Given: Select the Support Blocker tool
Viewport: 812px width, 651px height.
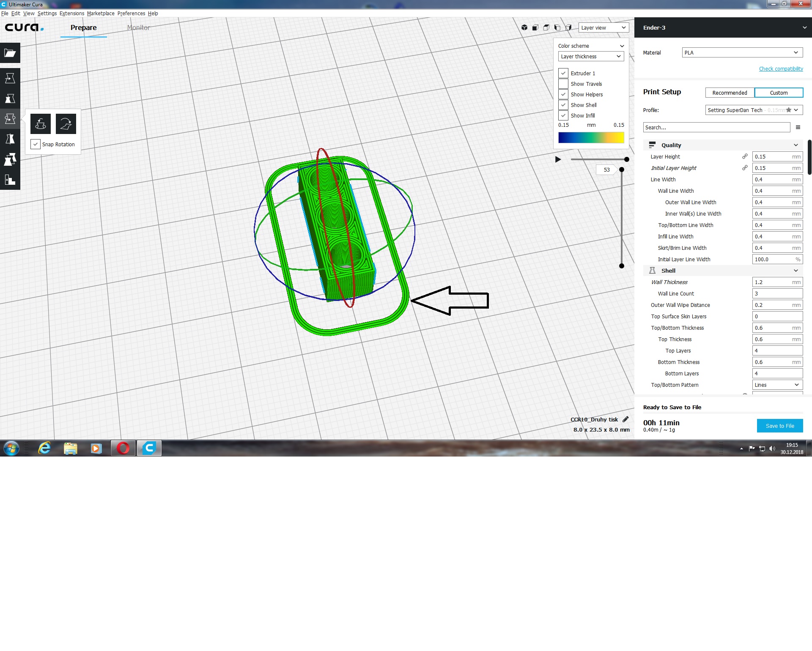Looking at the screenshot, I should 10,180.
